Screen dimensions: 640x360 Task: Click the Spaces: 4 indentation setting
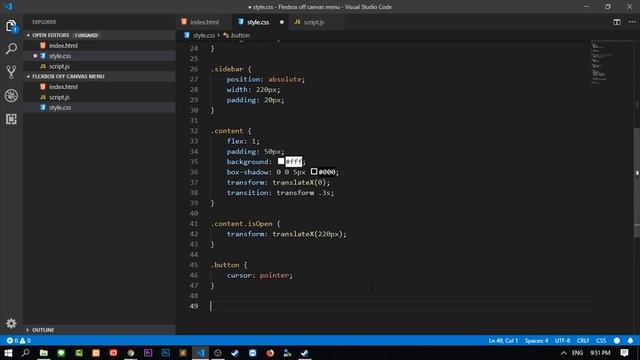(x=536, y=340)
